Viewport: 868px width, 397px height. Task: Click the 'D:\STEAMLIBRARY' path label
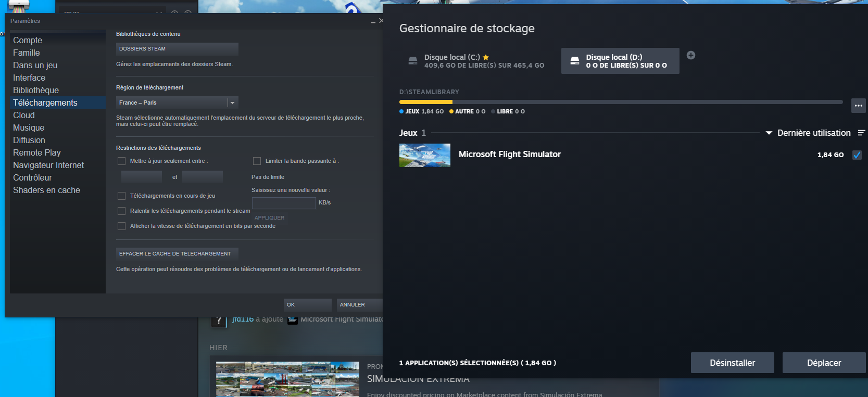(x=429, y=92)
